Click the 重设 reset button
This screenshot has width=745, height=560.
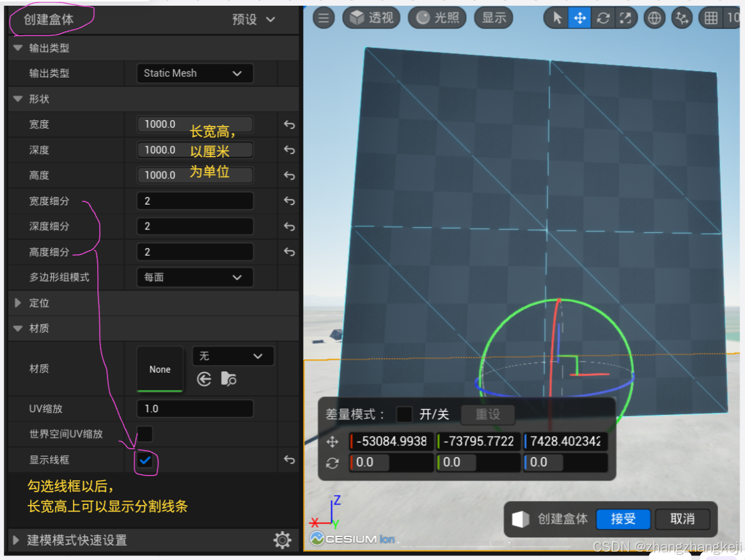click(x=487, y=414)
